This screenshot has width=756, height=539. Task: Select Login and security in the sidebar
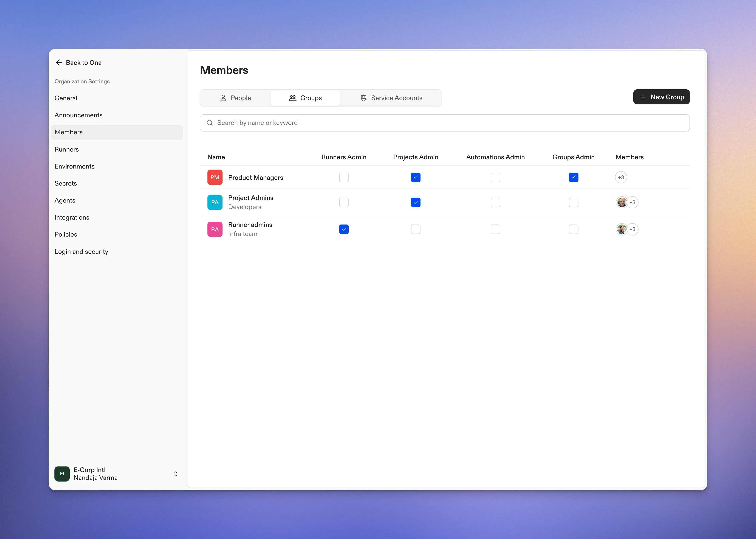(81, 251)
